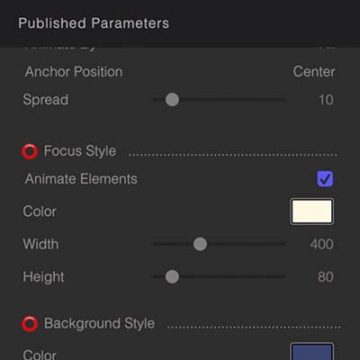Click the Spread slider track right end
Viewport: 360px width, 360px height.
(283, 100)
